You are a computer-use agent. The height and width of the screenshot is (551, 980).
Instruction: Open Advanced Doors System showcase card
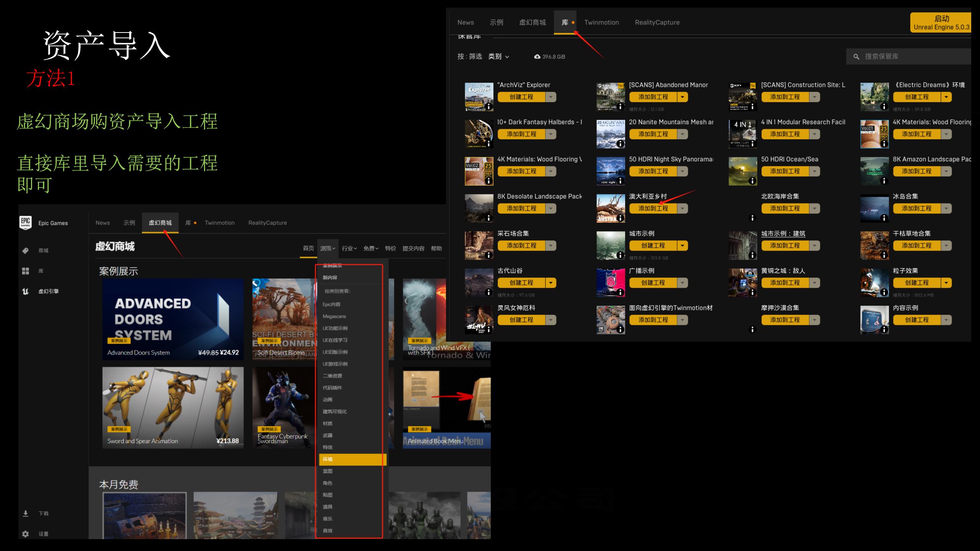173,320
